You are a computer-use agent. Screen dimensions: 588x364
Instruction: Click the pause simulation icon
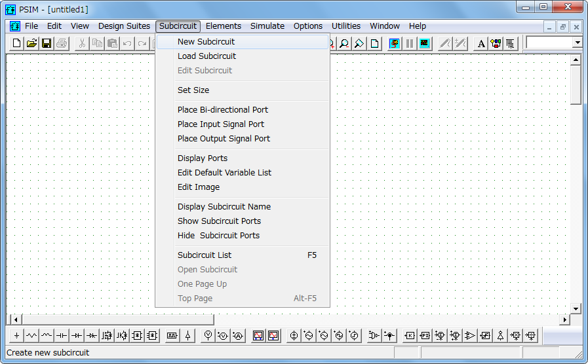pos(410,43)
